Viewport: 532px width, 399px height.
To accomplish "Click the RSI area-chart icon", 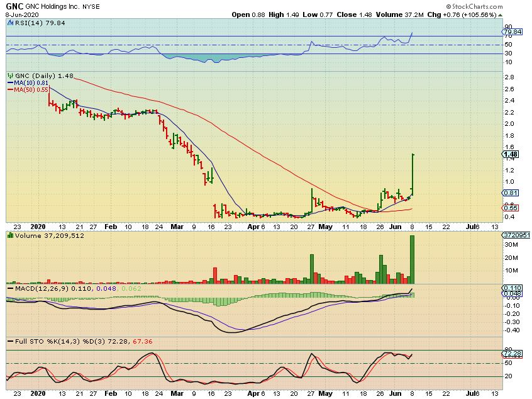I will click(x=10, y=23).
